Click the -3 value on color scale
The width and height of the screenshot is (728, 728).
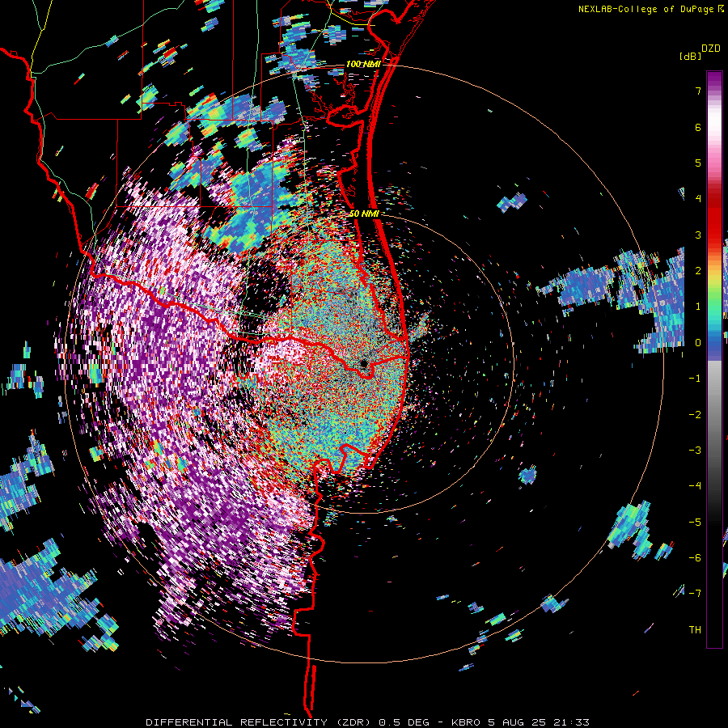(695, 450)
